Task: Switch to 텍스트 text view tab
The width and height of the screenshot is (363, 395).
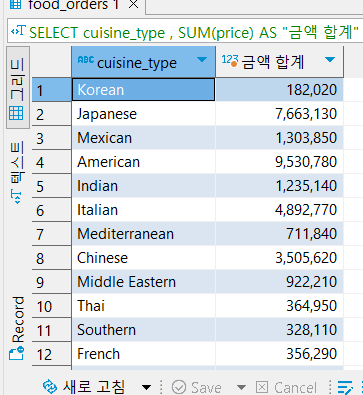Action: [x=18, y=172]
